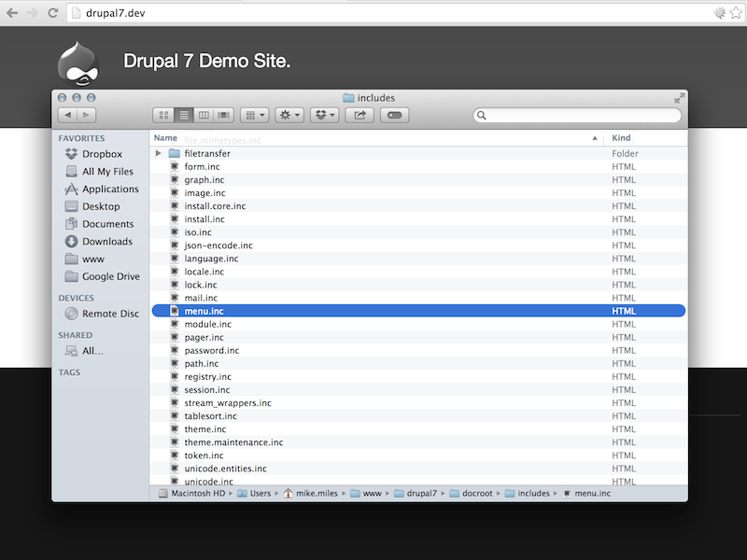Expand the filetransfer folder
Viewport: 747px width, 560px height.
point(161,153)
